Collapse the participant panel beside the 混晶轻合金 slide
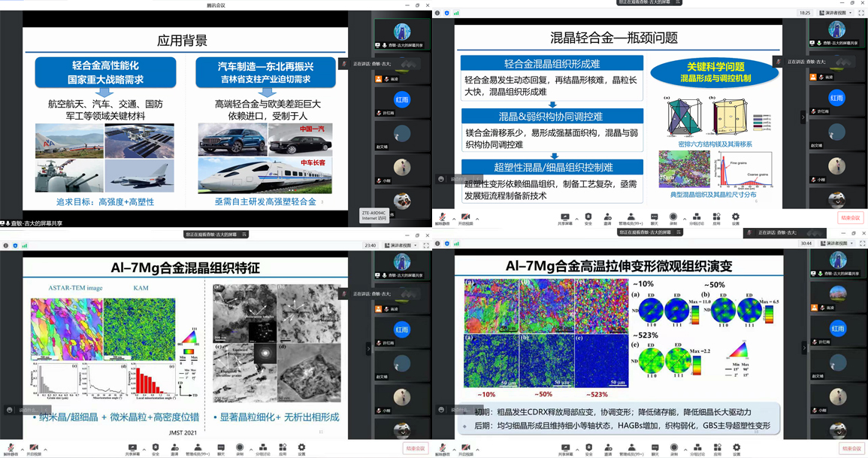This screenshot has height=458, width=868. pyautogui.click(x=803, y=117)
